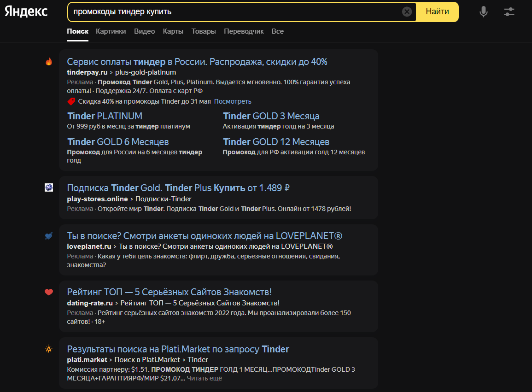Open the Все services tab
The width and height of the screenshot is (532, 392).
click(278, 31)
